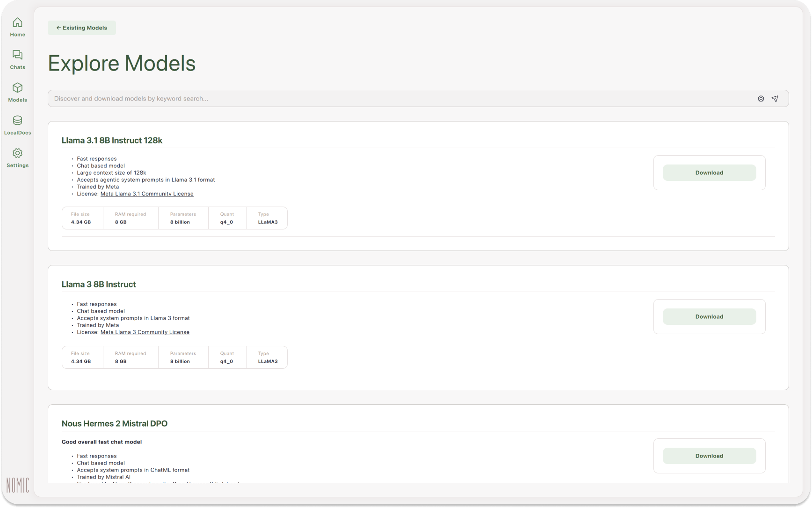Open search options gear in the search bar

point(761,99)
